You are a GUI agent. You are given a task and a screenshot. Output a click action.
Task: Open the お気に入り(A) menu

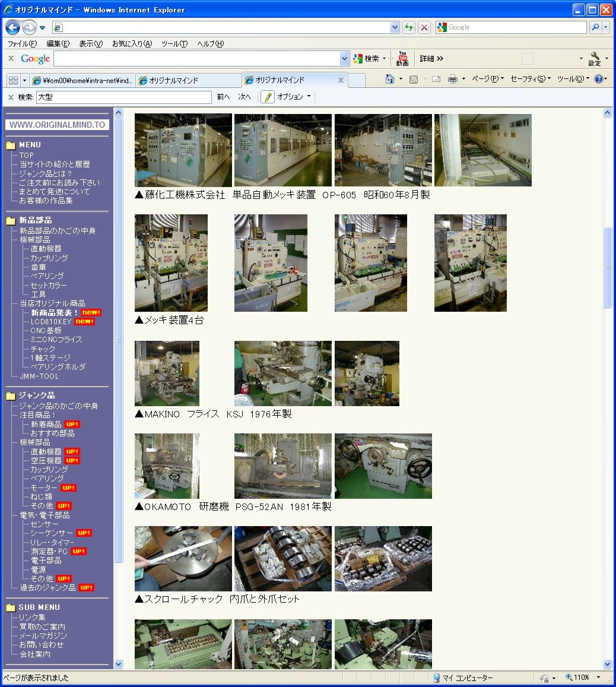tap(132, 44)
